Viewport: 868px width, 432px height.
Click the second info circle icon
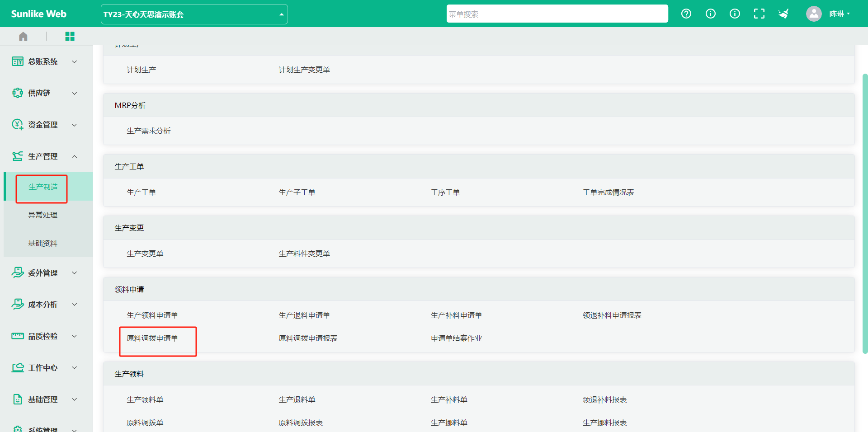(x=735, y=14)
